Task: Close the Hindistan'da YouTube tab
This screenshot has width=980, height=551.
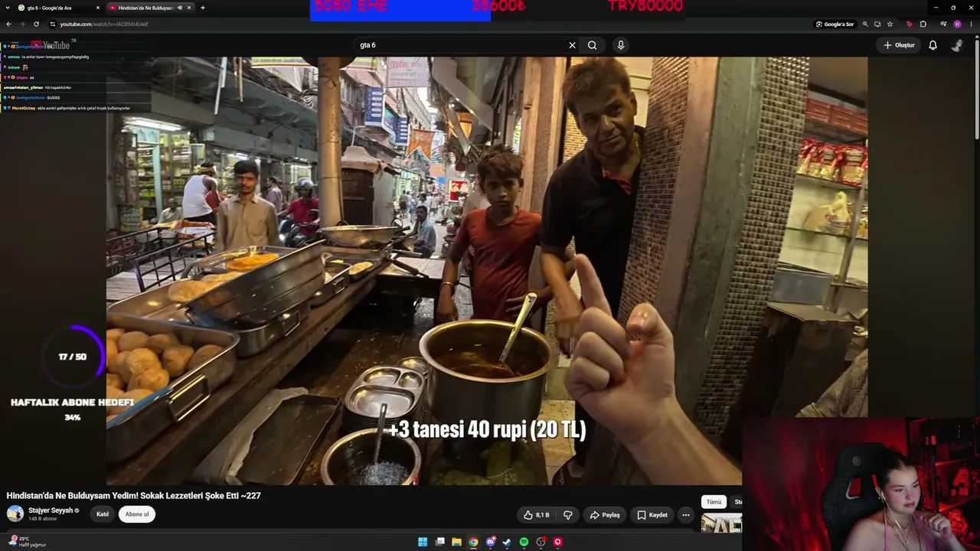Action: (x=189, y=8)
